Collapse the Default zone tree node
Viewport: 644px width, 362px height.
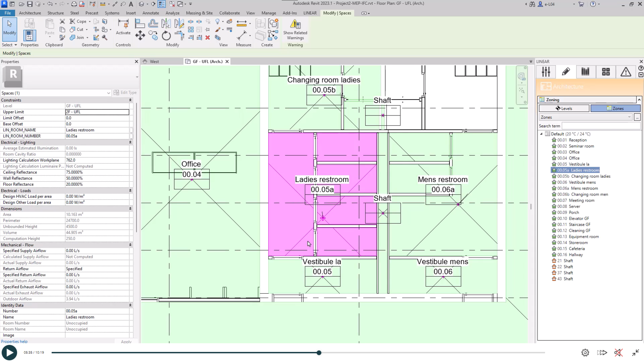coord(541,134)
